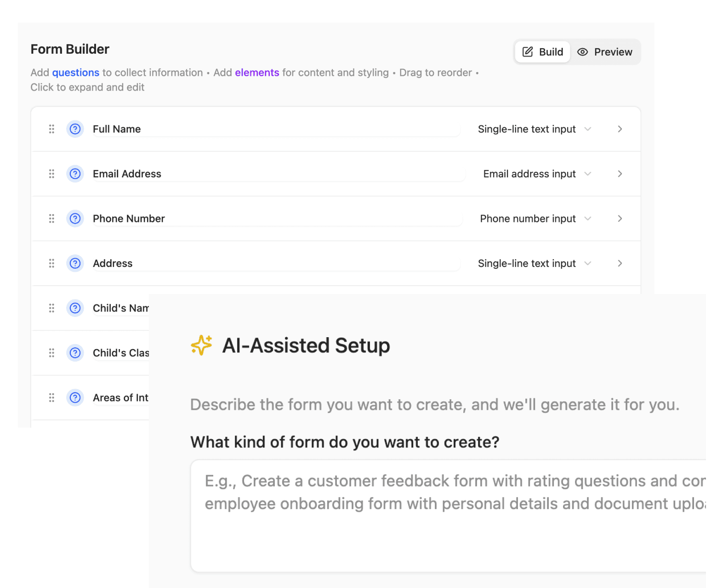The width and height of the screenshot is (717, 588).
Task: Click the drag handle on the Child's Class row
Action: (x=51, y=353)
